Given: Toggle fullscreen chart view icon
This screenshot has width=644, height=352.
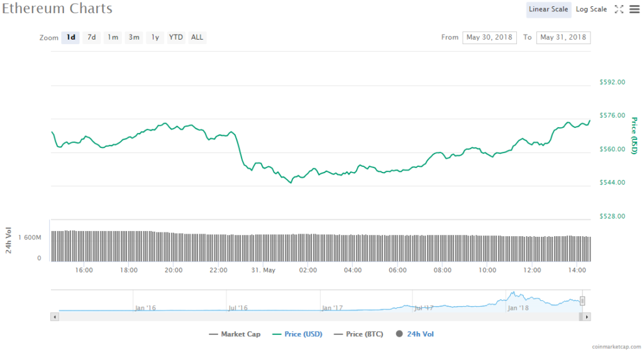Looking at the screenshot, I should coord(619,9).
